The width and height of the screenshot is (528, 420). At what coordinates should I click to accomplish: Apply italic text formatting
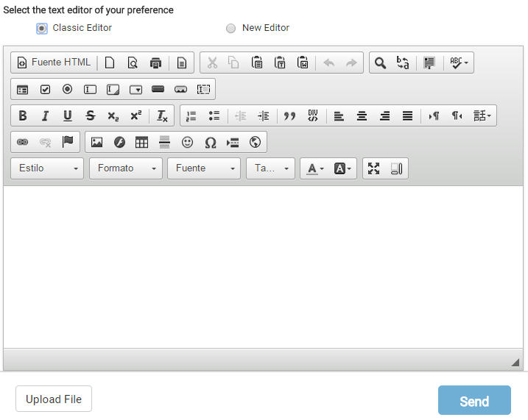(x=45, y=115)
